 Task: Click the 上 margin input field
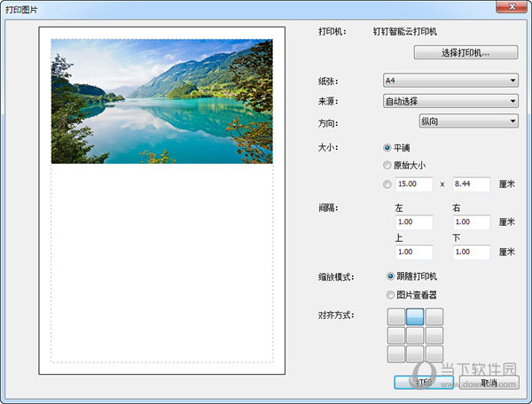click(x=414, y=252)
